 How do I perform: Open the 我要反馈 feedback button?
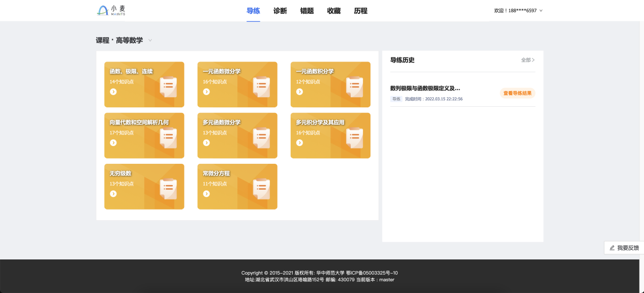(624, 248)
